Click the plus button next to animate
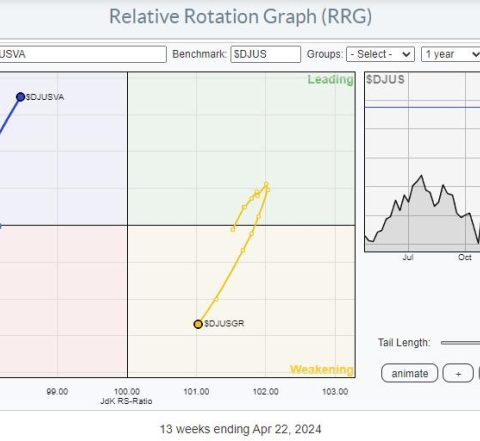This screenshot has width=480, height=441. point(458,373)
